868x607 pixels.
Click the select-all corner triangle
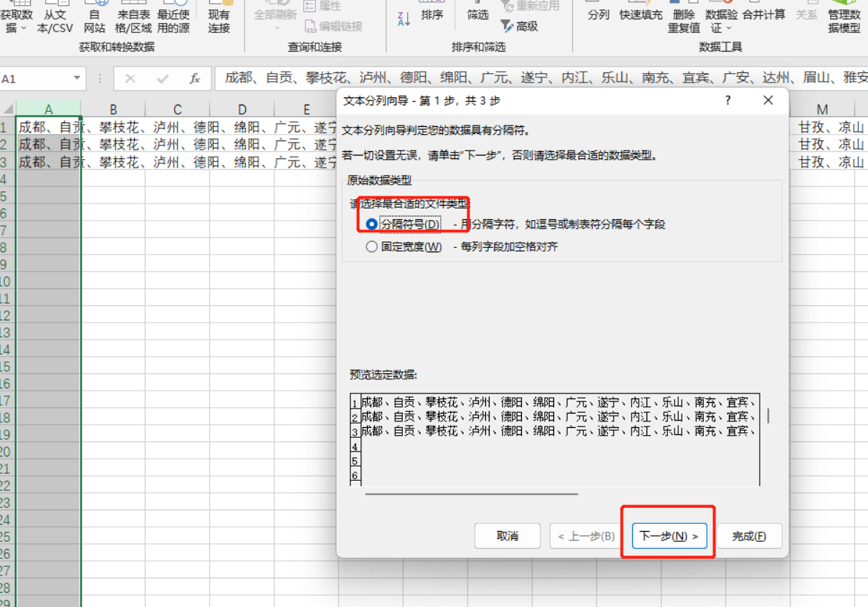[8, 110]
